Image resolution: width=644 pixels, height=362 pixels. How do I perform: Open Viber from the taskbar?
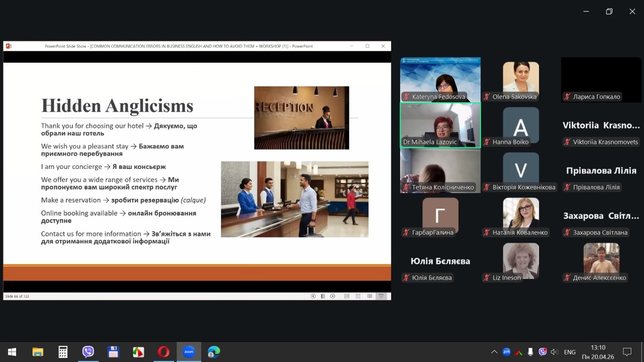pos(88,352)
